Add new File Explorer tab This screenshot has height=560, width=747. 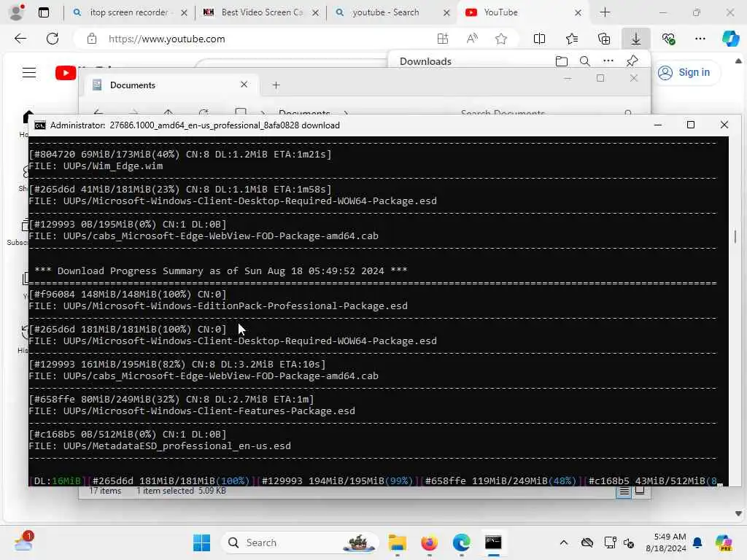click(x=276, y=85)
